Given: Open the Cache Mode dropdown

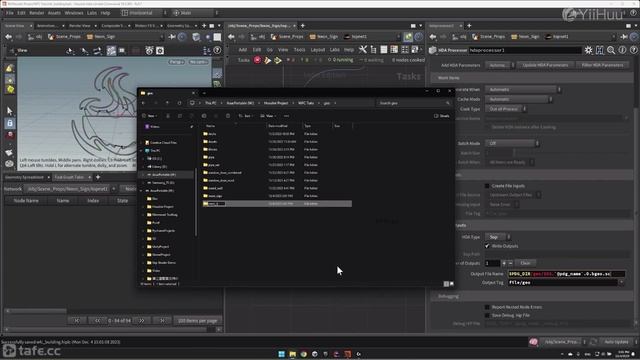Looking at the screenshot, I should pyautogui.click(x=518, y=99).
